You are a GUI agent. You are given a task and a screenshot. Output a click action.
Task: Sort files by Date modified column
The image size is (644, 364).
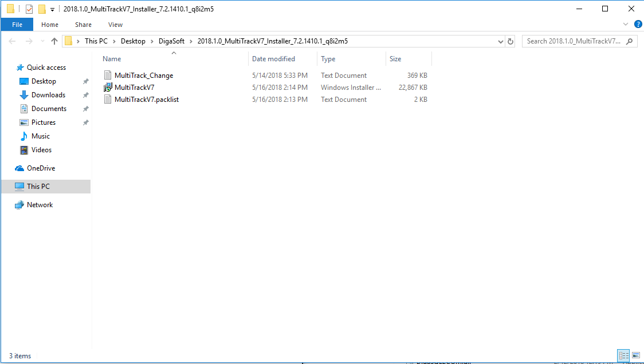[x=273, y=59]
